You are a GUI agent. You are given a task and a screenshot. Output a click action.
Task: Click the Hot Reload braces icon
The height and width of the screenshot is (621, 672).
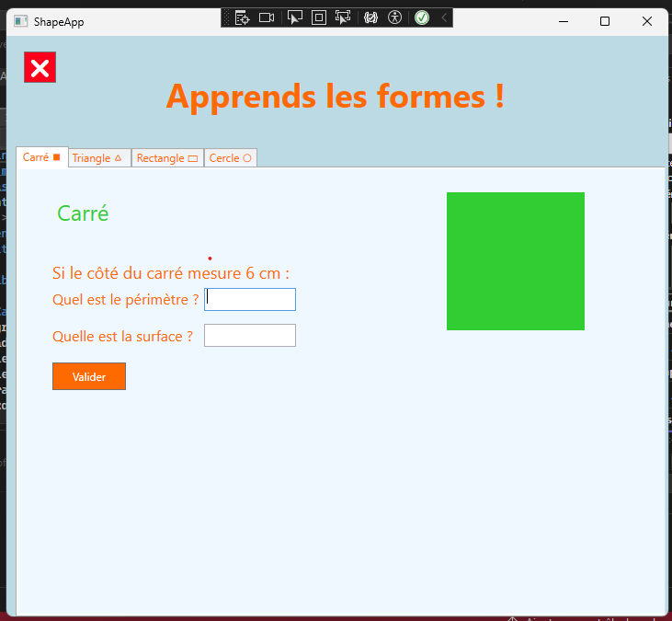[x=370, y=17]
